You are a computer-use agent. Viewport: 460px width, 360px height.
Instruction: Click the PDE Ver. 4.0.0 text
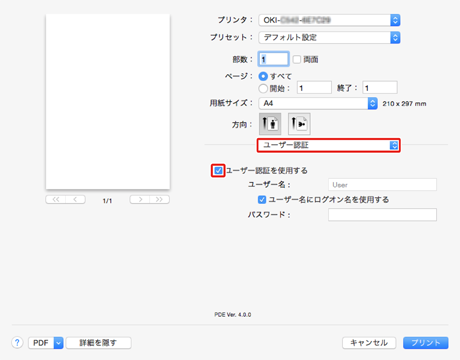coord(233,314)
